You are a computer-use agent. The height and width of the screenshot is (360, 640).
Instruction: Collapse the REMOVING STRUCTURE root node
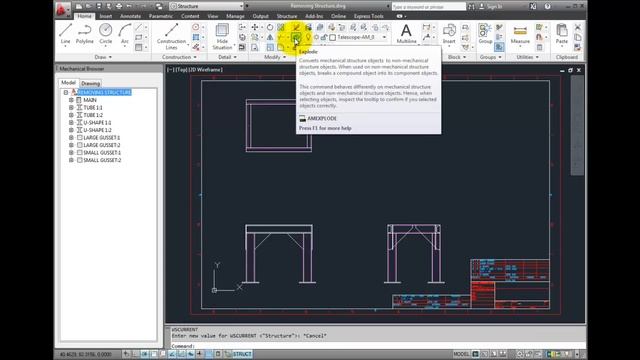(66, 93)
